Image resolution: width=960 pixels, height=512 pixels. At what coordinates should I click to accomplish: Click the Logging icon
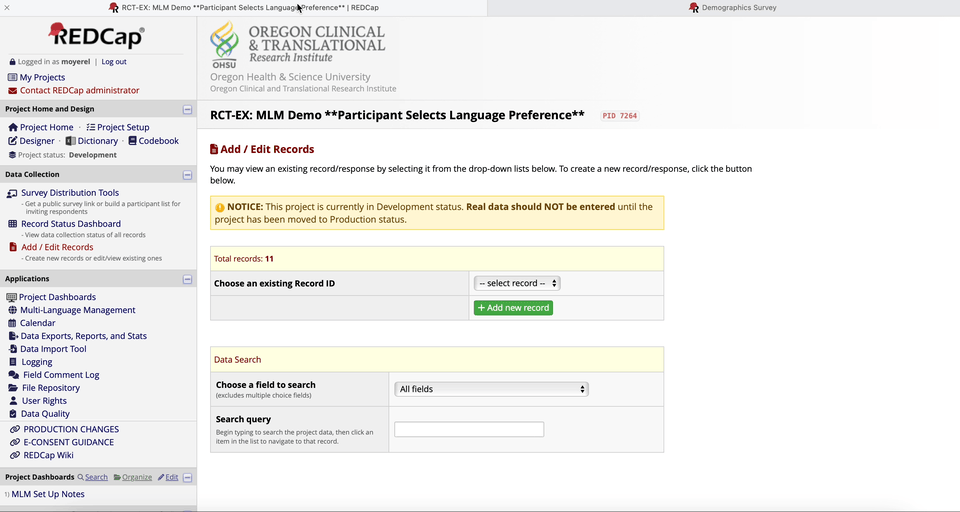pos(13,362)
